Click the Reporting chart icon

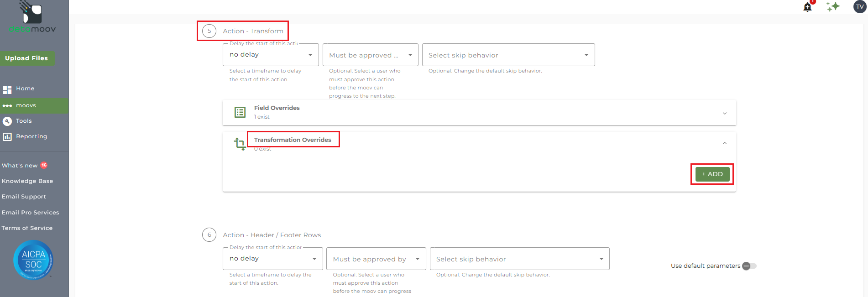7,136
